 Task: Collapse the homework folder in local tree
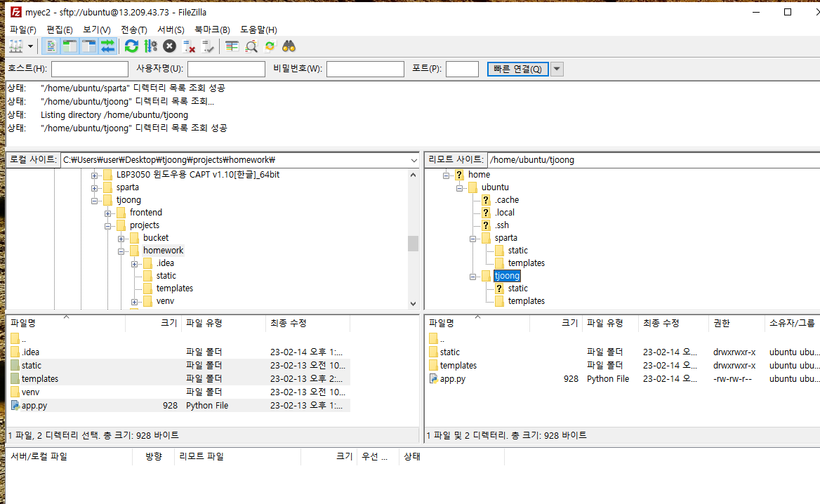121,251
